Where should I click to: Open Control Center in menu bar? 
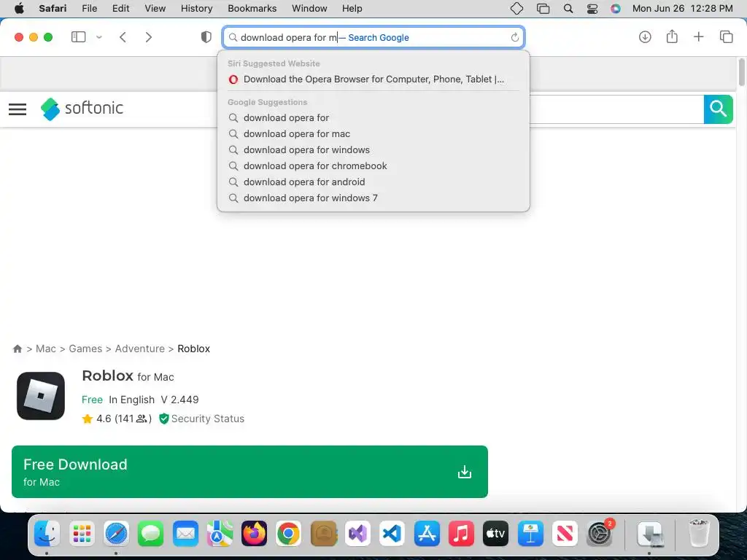(x=592, y=9)
